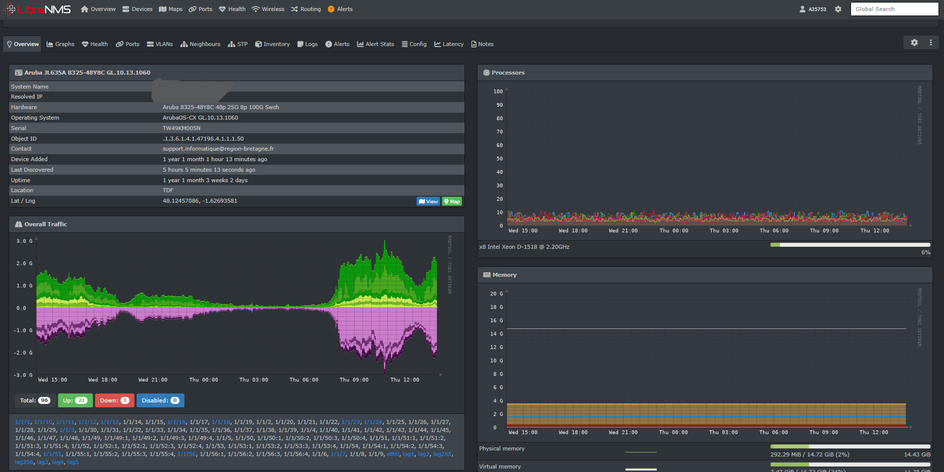Click the Intel Xeon processor 6% usage bar

(850, 244)
